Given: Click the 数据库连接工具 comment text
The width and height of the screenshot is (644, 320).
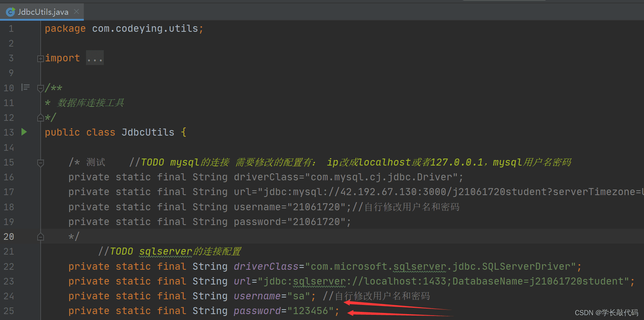Looking at the screenshot, I should tap(90, 103).
